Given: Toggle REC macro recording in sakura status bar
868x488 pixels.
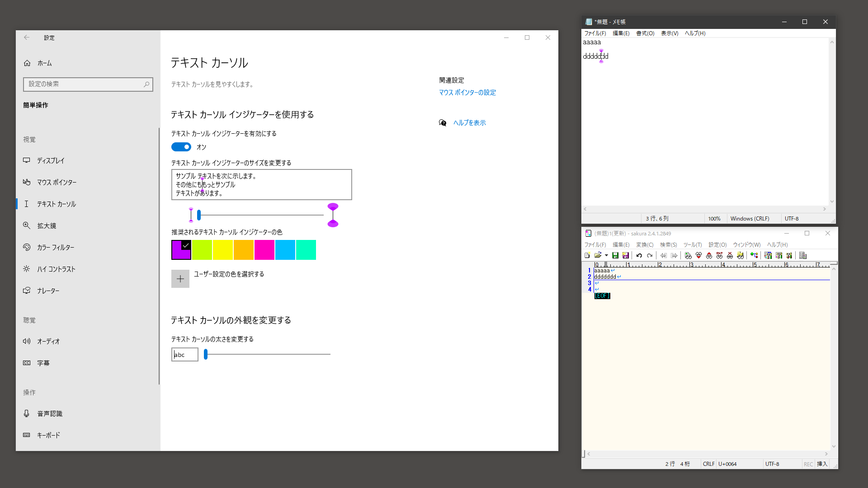Looking at the screenshot, I should pos(808,464).
